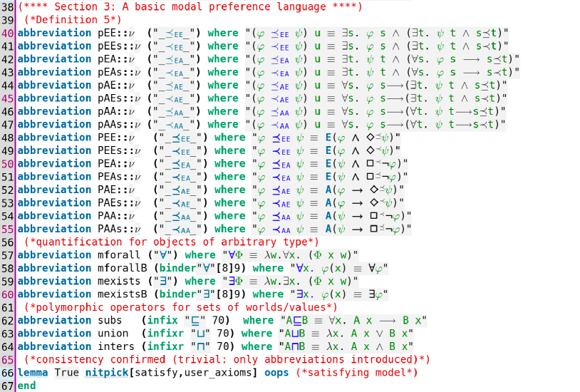
Task: Click the '(*satisfying model*)' comment
Action: tap(356, 372)
